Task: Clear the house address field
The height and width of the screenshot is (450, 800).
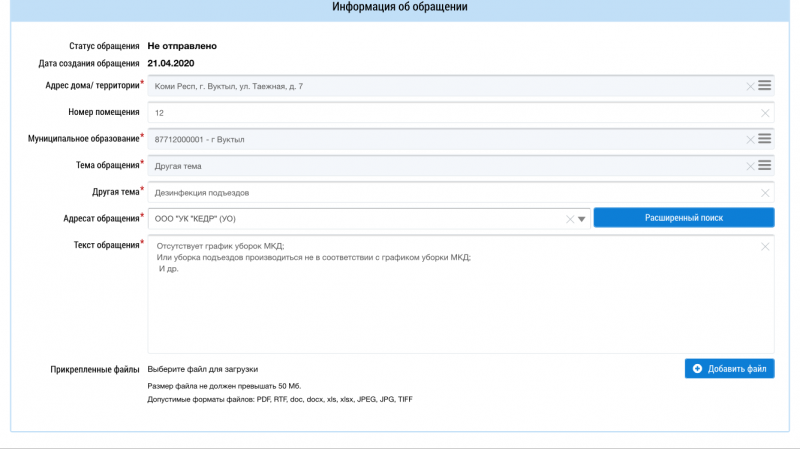Action: 750,87
